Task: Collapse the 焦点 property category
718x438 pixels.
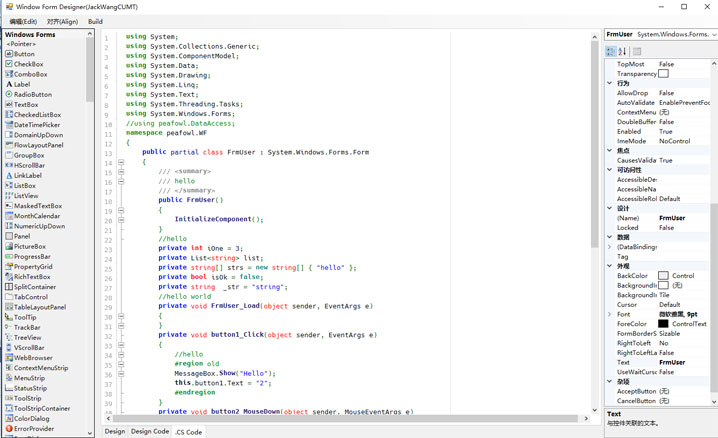Action: 609,151
